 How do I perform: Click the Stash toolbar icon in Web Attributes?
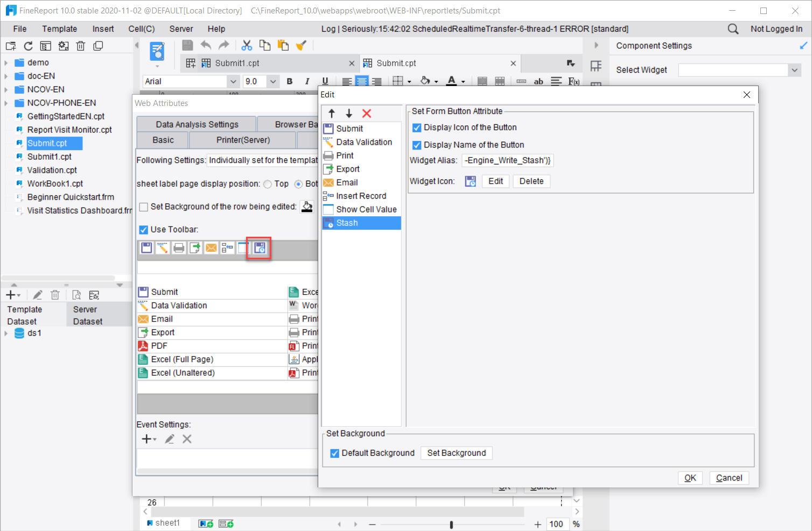click(x=260, y=247)
